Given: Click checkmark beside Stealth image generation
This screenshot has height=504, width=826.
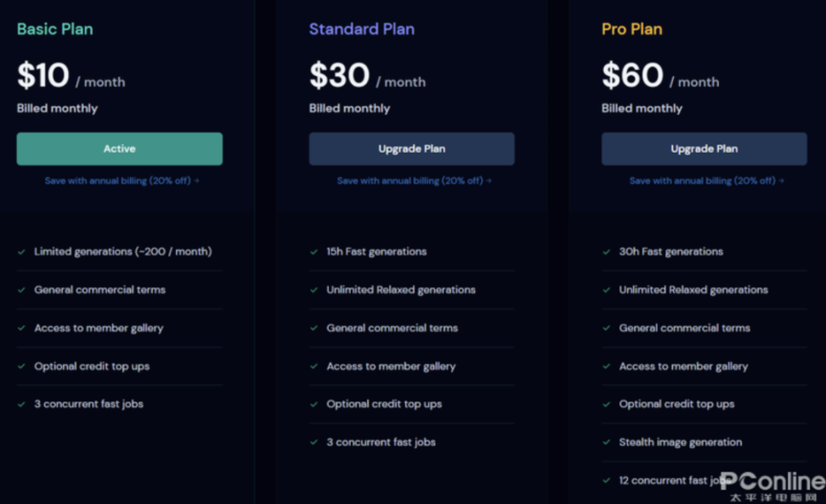Looking at the screenshot, I should (607, 443).
